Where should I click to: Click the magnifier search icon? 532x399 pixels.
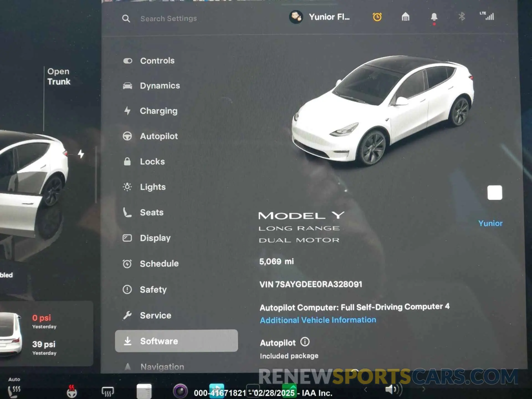126,19
